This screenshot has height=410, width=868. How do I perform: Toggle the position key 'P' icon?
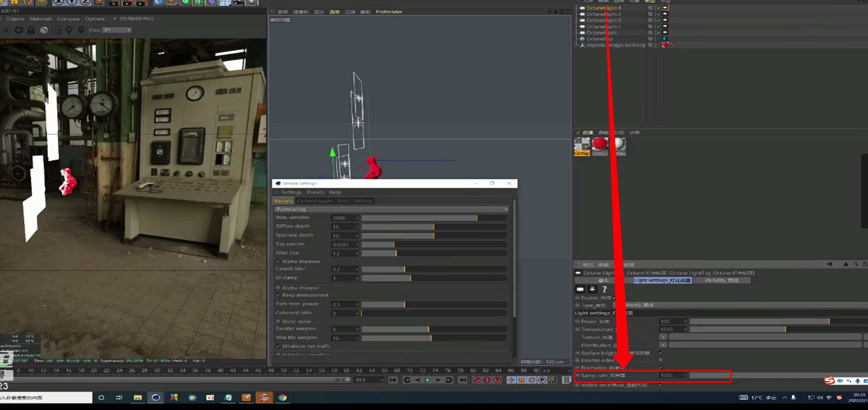point(542,380)
